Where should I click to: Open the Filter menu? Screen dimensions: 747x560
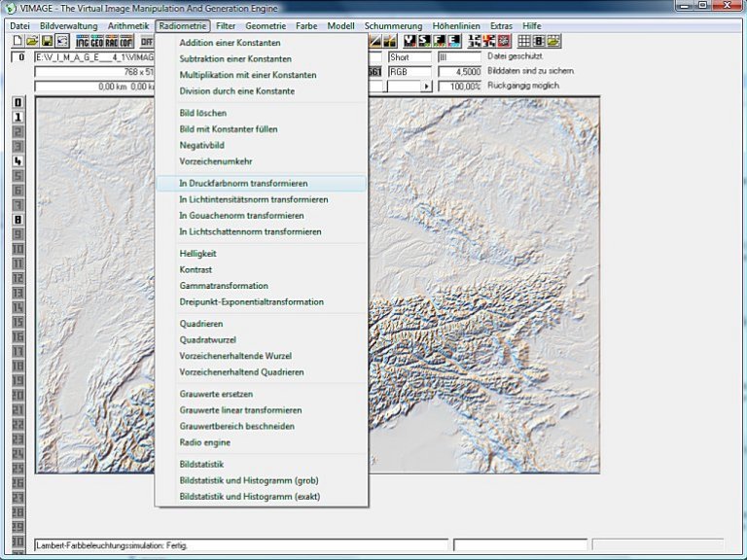click(226, 24)
